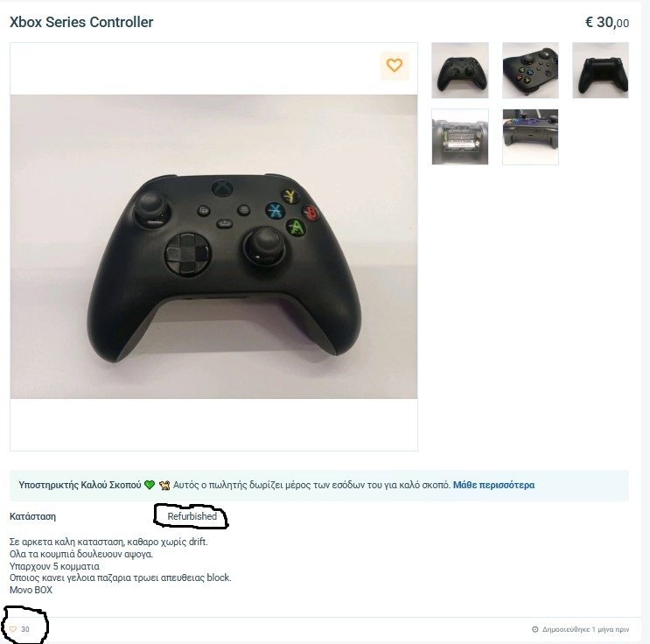Click the Υποστηρικτής Καλού Σκοπού label
Viewport: 650px width, 644px height.
(x=80, y=485)
